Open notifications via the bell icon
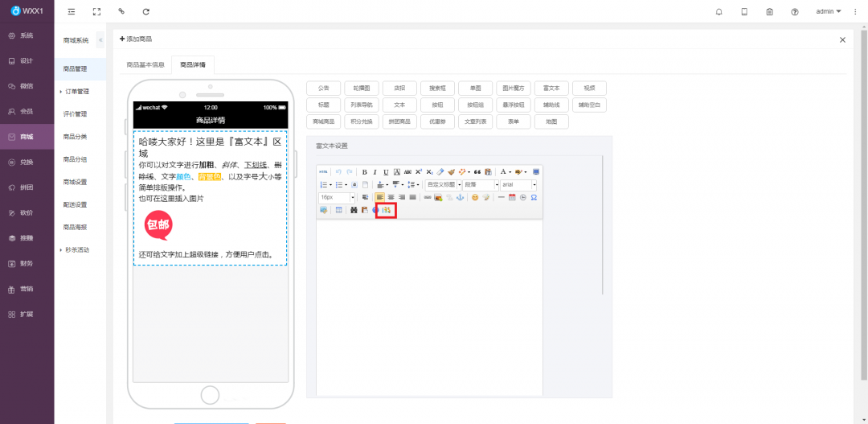 click(x=719, y=12)
